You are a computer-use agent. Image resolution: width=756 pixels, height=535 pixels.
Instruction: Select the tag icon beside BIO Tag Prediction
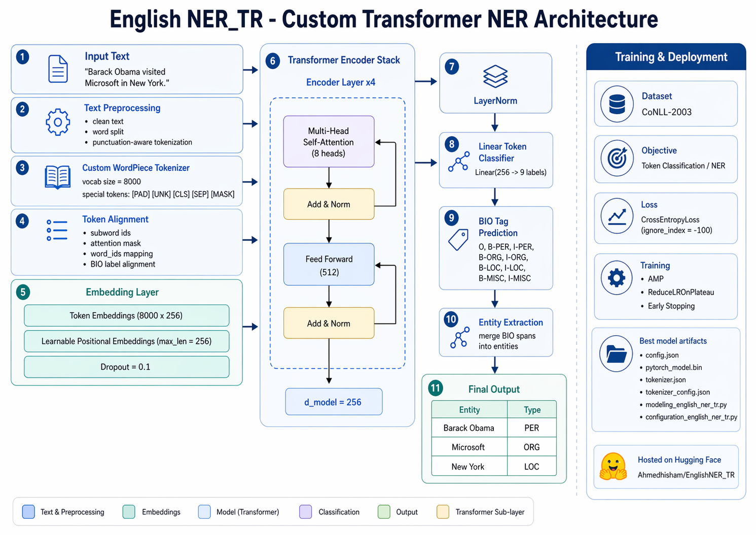point(458,239)
